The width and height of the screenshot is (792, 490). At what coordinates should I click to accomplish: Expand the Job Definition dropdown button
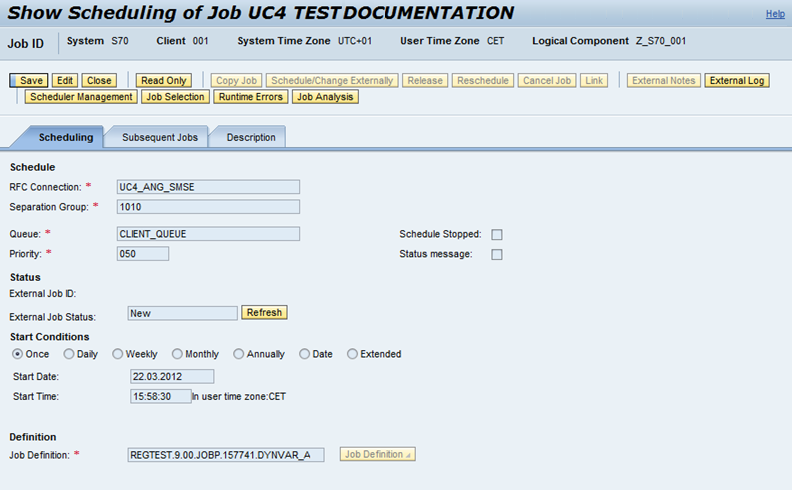click(x=377, y=454)
